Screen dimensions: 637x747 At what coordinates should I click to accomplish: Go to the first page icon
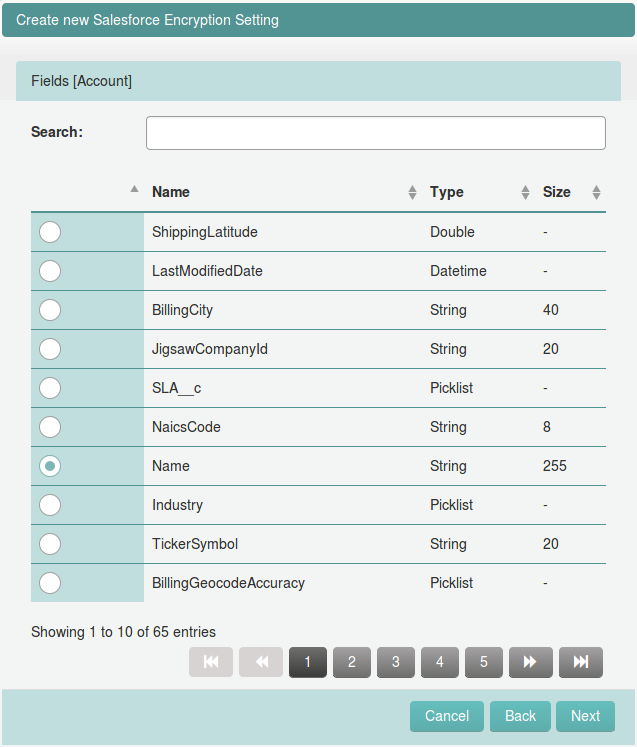click(211, 662)
